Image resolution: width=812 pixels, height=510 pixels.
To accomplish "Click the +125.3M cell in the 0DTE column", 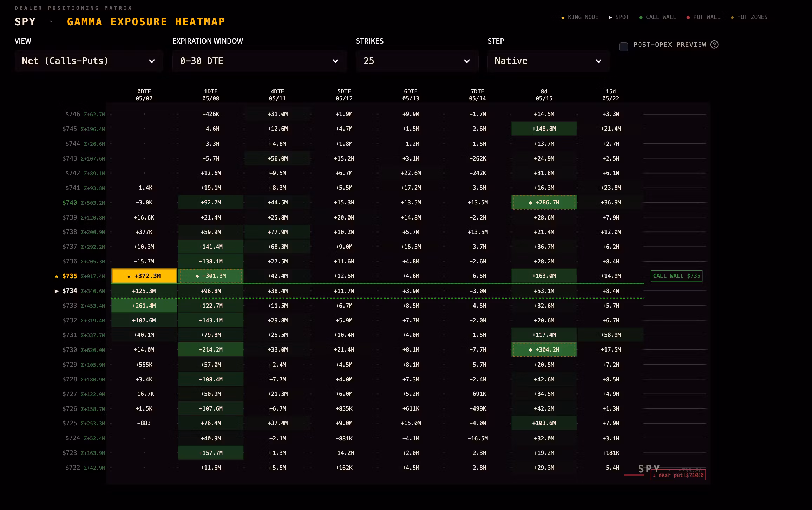I will (144, 291).
